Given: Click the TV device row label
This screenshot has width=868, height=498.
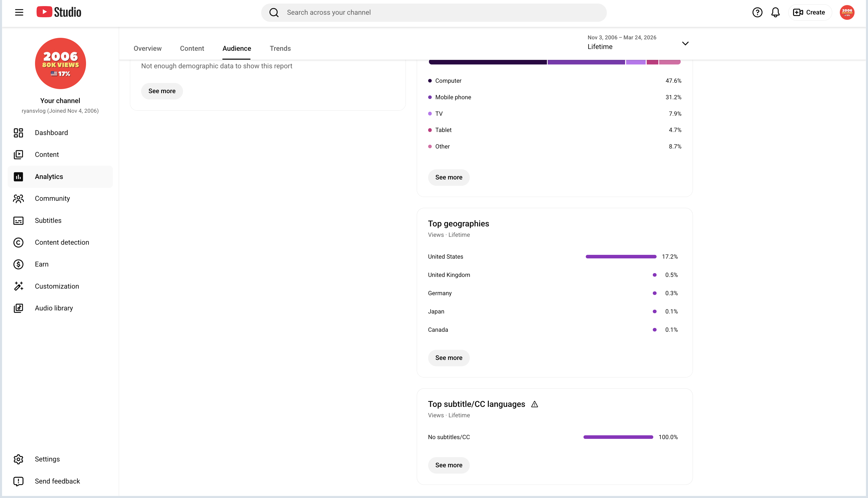Looking at the screenshot, I should [439, 114].
